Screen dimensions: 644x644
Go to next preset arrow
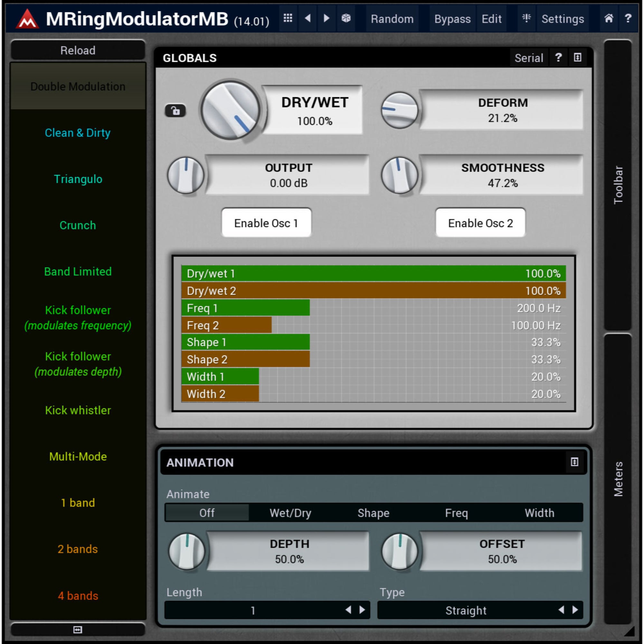pyautogui.click(x=327, y=18)
